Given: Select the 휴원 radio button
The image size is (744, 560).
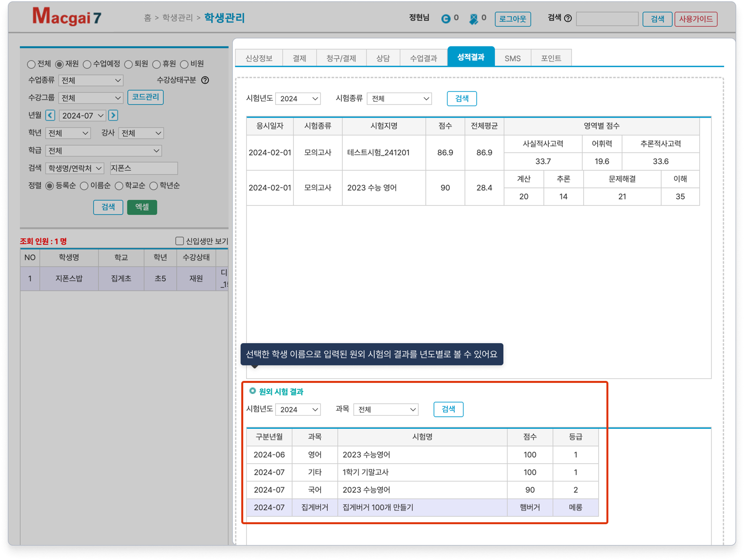Looking at the screenshot, I should [156, 64].
